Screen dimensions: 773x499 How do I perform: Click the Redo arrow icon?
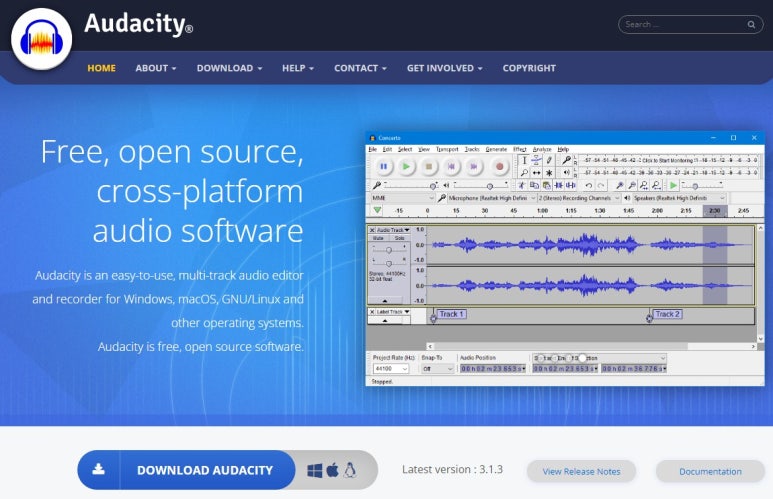(x=601, y=185)
